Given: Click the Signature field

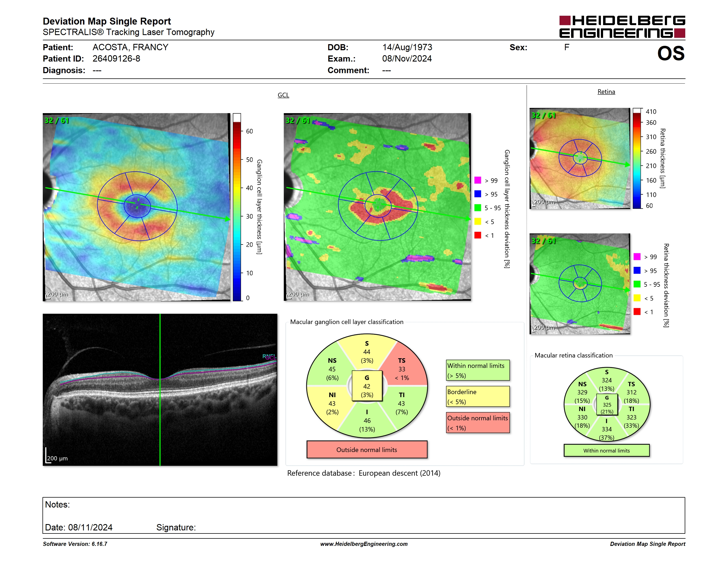Looking at the screenshot, I should pyautogui.click(x=176, y=527).
